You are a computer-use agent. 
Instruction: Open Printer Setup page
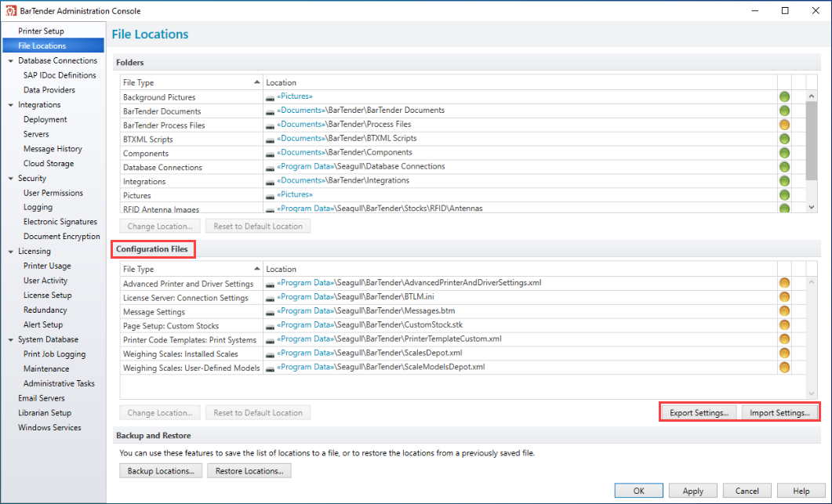click(41, 31)
